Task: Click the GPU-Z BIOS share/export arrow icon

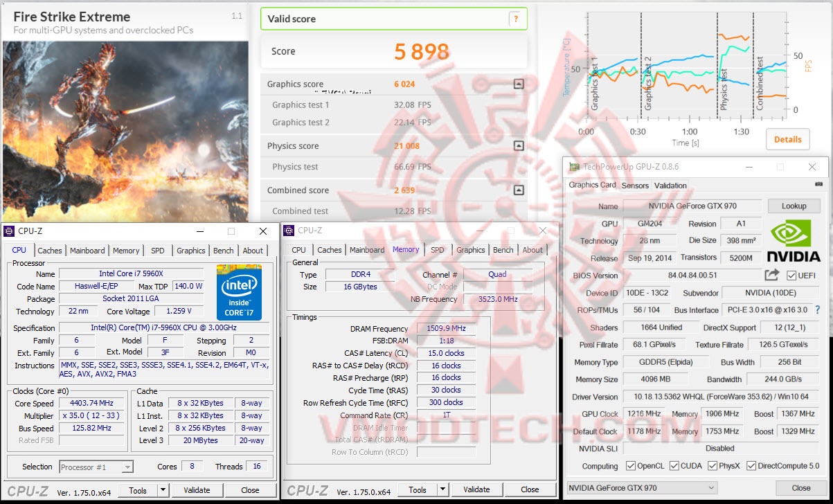Action: 772,275
